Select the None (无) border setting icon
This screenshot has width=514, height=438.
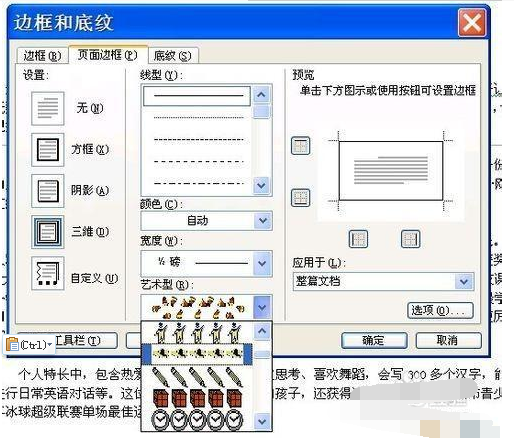tap(48, 108)
